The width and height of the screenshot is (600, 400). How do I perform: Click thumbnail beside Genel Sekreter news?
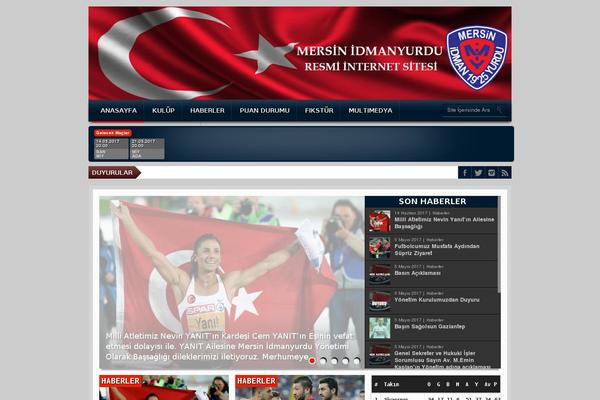[380, 355]
